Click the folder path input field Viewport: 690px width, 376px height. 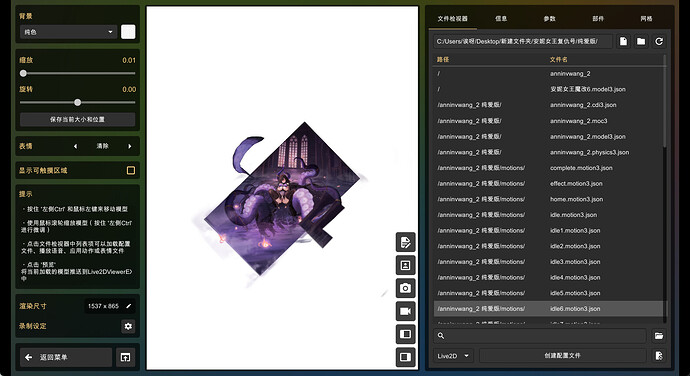coord(522,41)
